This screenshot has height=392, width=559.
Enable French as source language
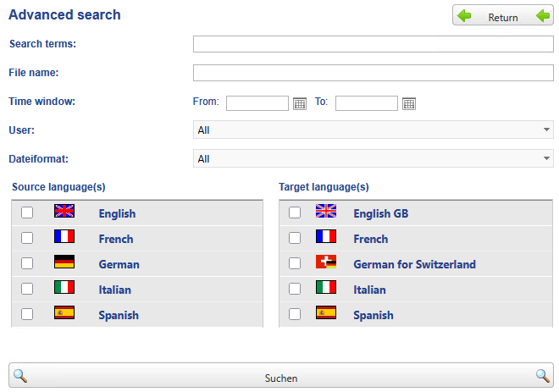click(x=27, y=238)
